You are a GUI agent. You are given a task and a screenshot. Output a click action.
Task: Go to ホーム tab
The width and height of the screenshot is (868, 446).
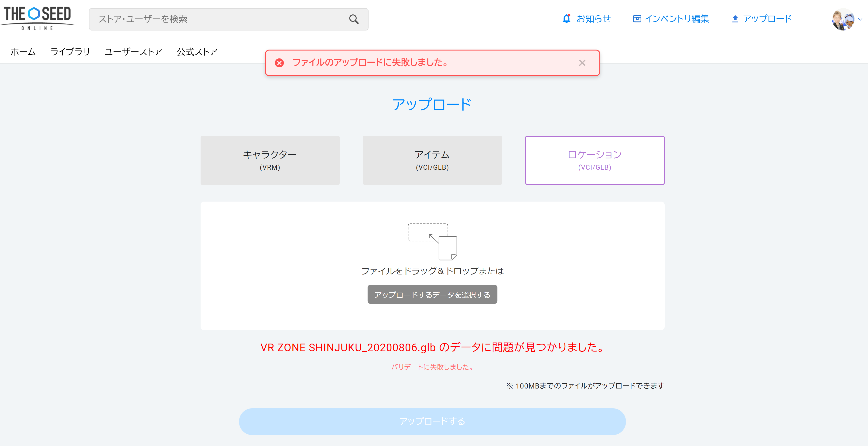pos(23,52)
